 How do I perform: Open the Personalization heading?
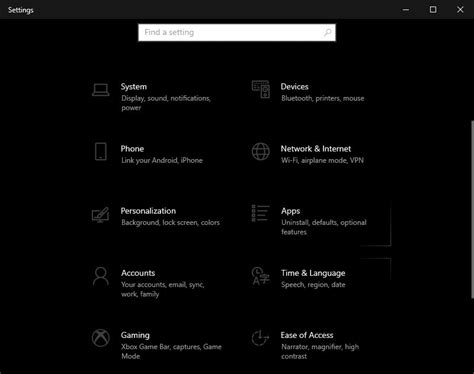148,211
